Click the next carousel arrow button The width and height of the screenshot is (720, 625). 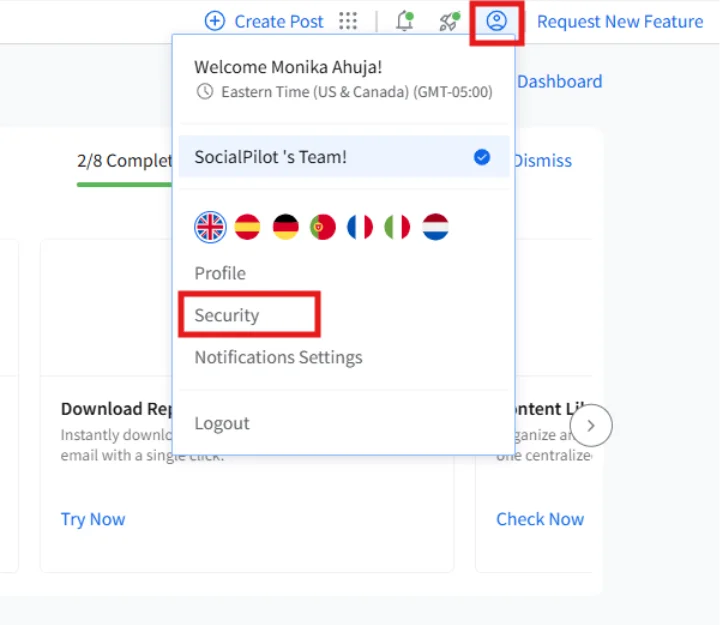tap(591, 426)
